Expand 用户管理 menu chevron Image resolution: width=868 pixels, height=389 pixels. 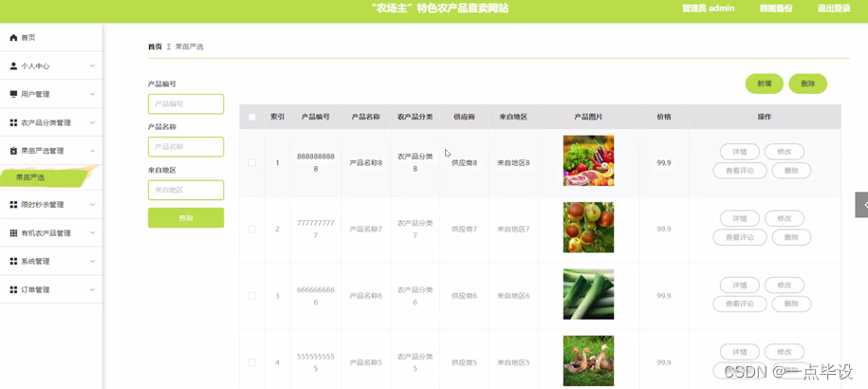(92, 94)
